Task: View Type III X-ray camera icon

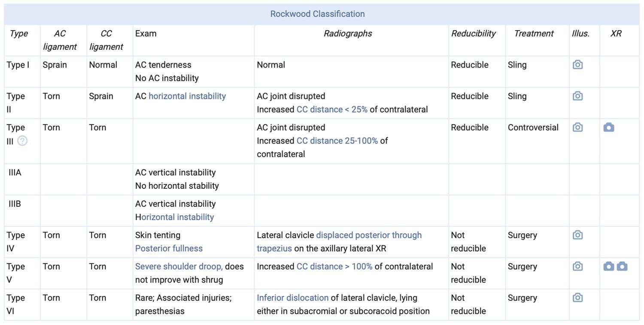Action: (608, 128)
